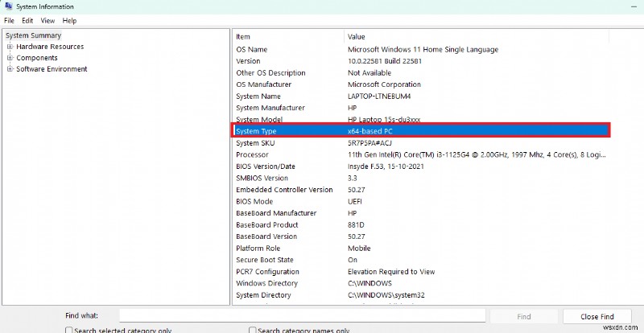This screenshot has width=644, height=333.
Task: Select the Platform Role row
Action: pos(420,249)
